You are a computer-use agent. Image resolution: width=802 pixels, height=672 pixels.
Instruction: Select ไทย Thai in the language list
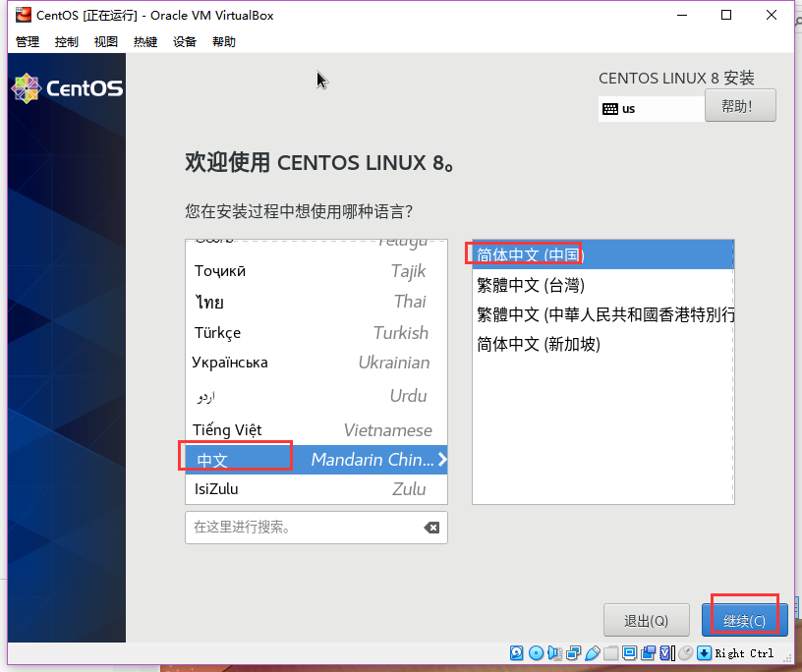coord(316,302)
